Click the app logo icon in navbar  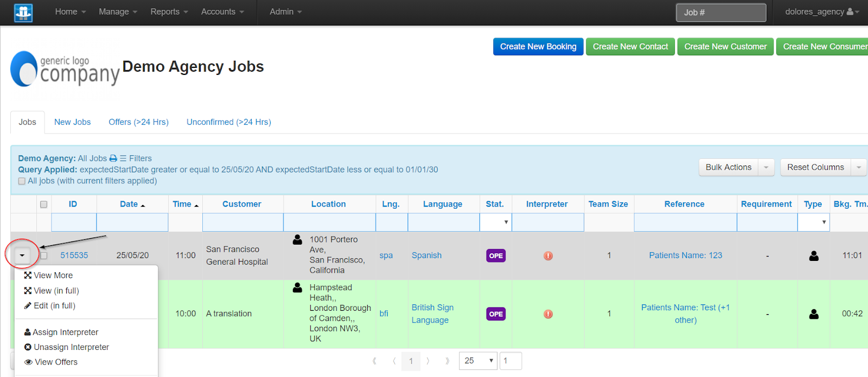coord(23,12)
